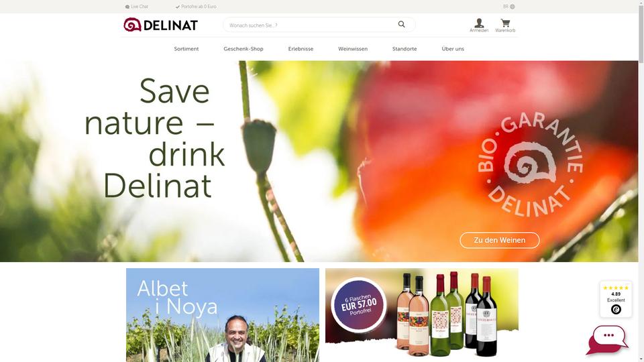Click the Zu den Weinen button
Image resolution: width=644 pixels, height=362 pixels.
click(499, 240)
